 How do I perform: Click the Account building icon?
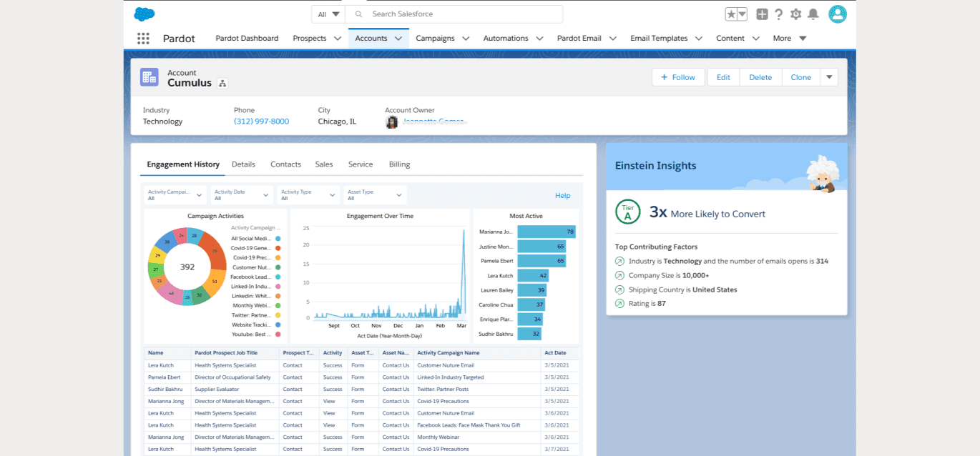[150, 78]
